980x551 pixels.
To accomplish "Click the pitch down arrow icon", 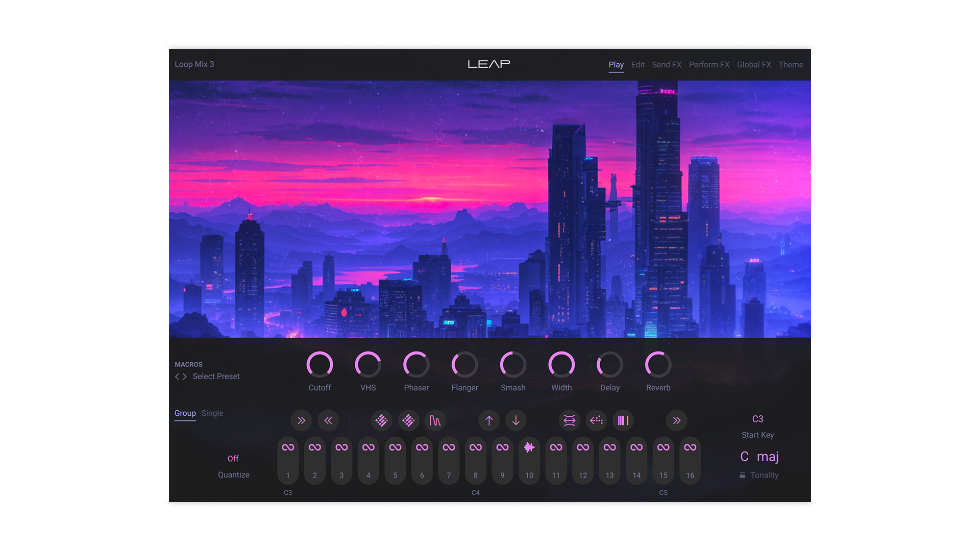I will coord(516,420).
